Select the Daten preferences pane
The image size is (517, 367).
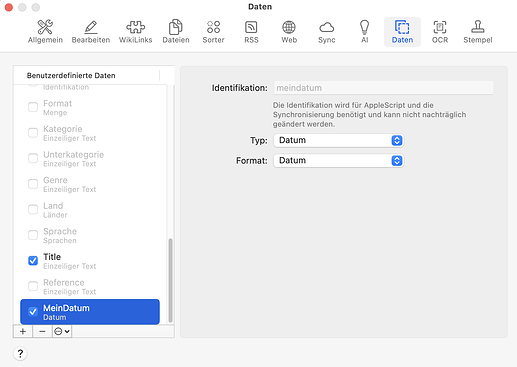click(x=402, y=32)
